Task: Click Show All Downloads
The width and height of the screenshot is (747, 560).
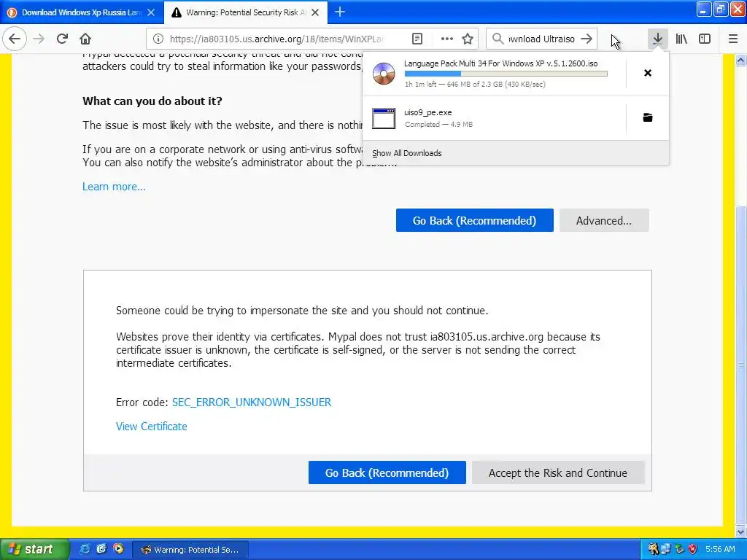Action: [406, 153]
